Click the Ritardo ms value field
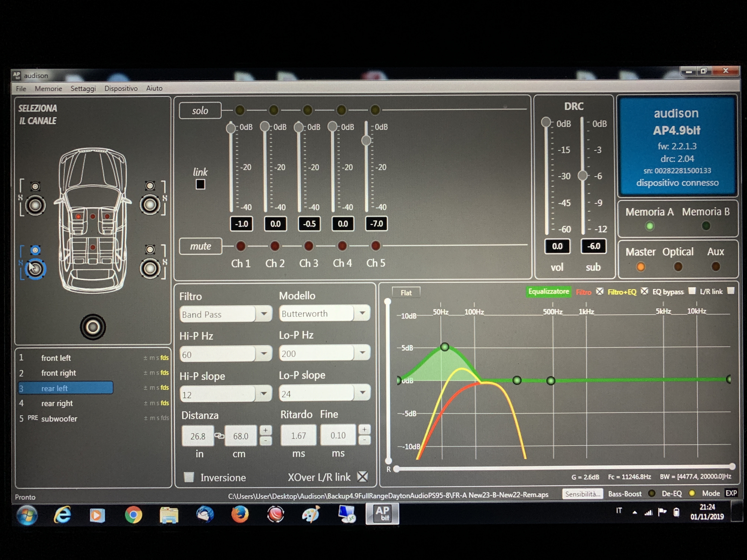The height and width of the screenshot is (560, 747). point(298,435)
